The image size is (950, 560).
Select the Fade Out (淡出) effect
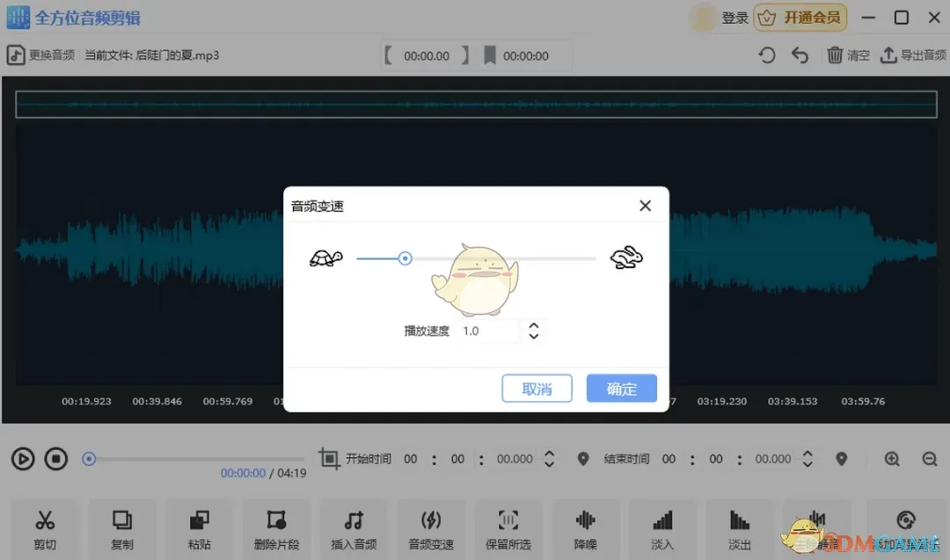pyautogui.click(x=739, y=527)
